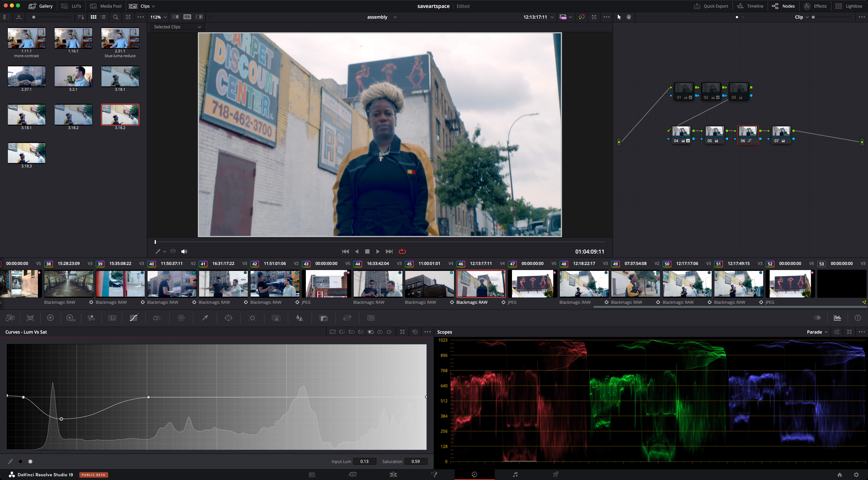Open the Magic Mask palette

point(276,318)
